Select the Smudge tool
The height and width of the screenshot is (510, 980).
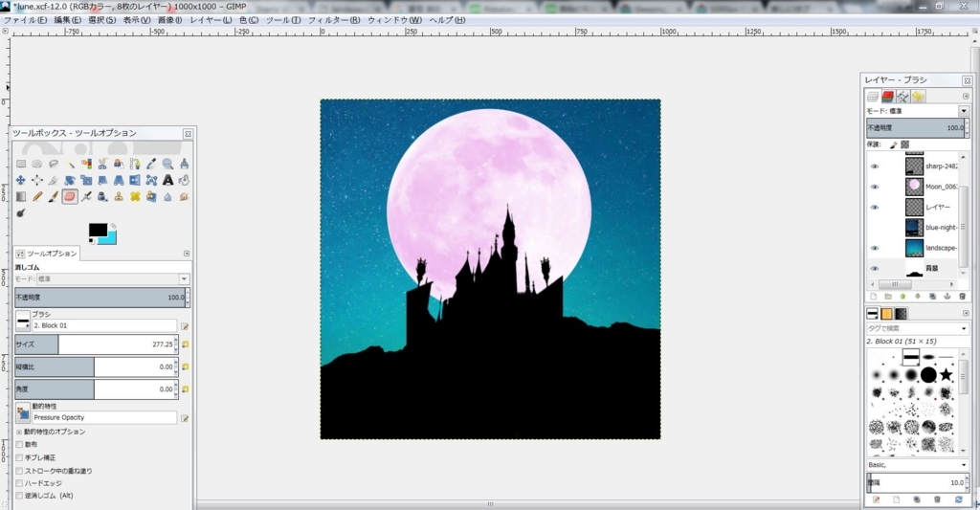click(x=184, y=196)
